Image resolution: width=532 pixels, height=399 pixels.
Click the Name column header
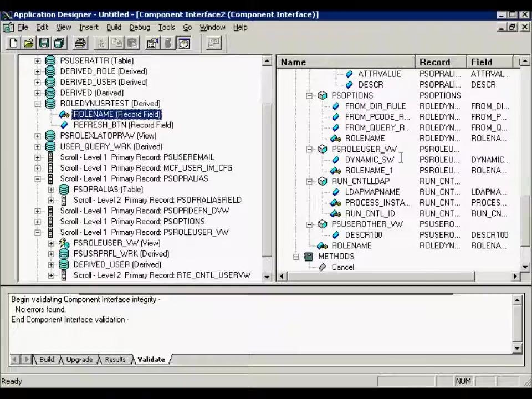(346, 62)
